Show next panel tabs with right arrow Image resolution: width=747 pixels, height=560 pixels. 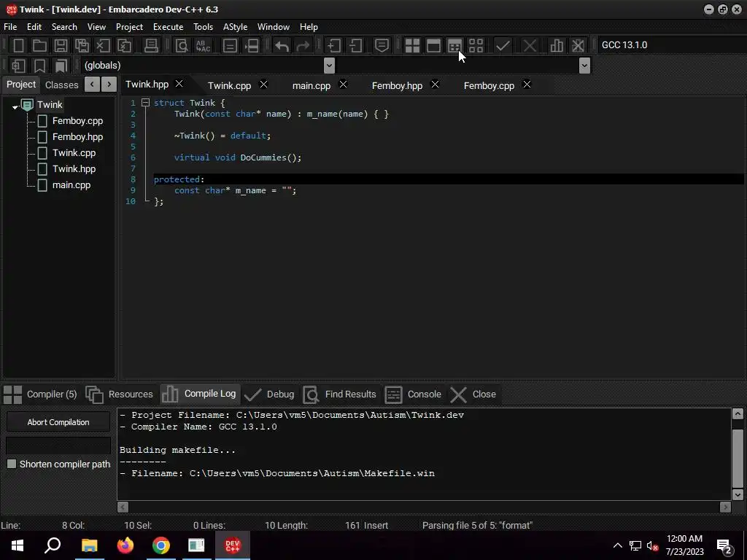(x=109, y=85)
